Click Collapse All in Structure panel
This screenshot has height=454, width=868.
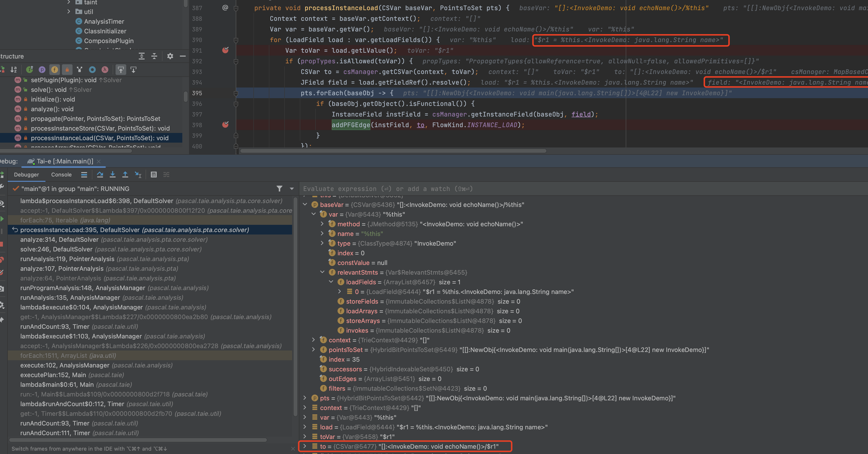154,56
